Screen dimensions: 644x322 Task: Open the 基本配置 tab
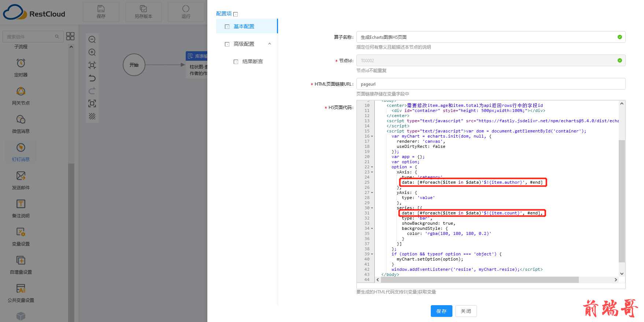(x=247, y=26)
